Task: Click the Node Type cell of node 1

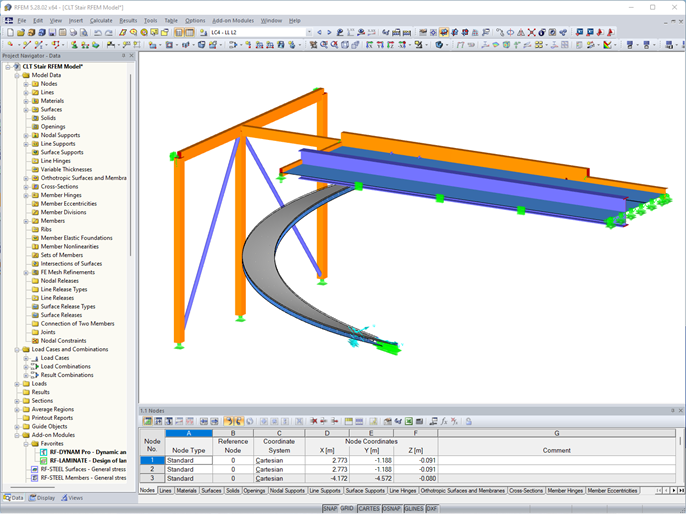Action: coord(189,461)
